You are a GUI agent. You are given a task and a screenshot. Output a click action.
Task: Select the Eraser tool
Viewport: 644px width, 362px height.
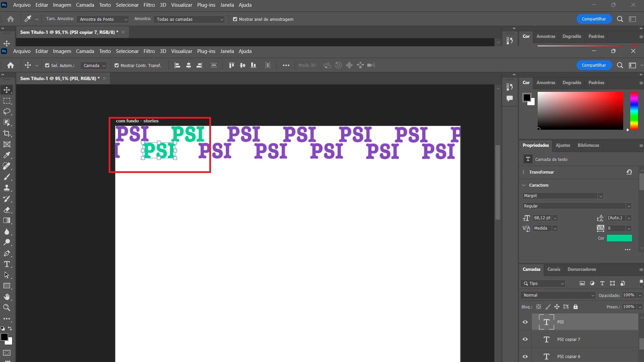tap(7, 210)
